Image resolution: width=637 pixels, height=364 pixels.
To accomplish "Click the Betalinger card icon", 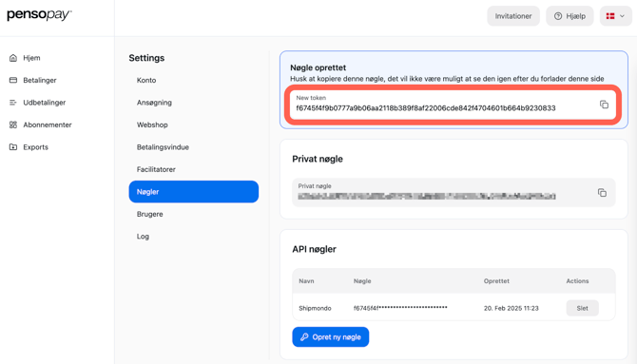I will click(13, 80).
